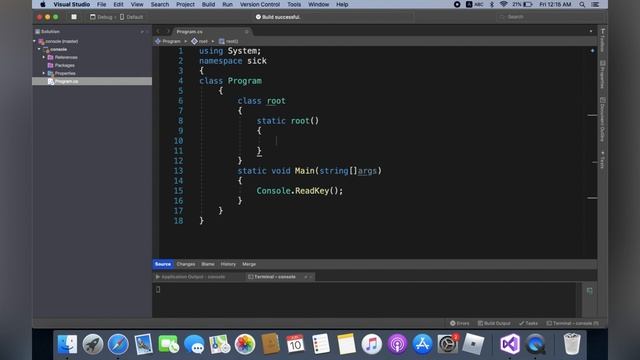Open Tasks from the status bar
This screenshot has height=360, width=640.
pyautogui.click(x=528, y=323)
